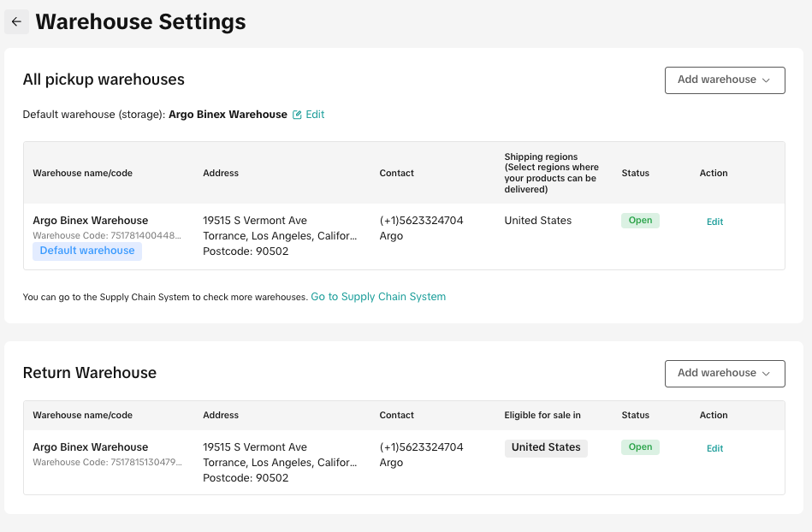Expand chevron on return Add warehouse button
This screenshot has height=532, width=812.
click(766, 374)
